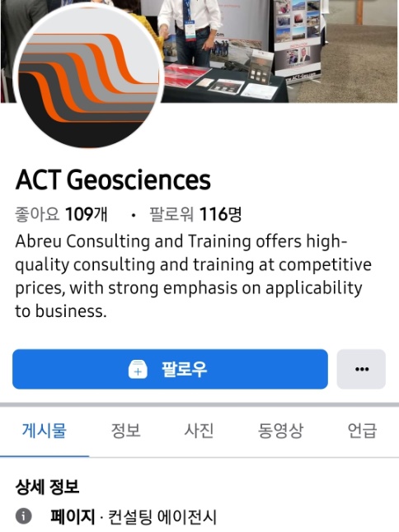Select the Abreu Consulting description paragraph
The height and width of the screenshot is (532, 399).
coord(193,276)
